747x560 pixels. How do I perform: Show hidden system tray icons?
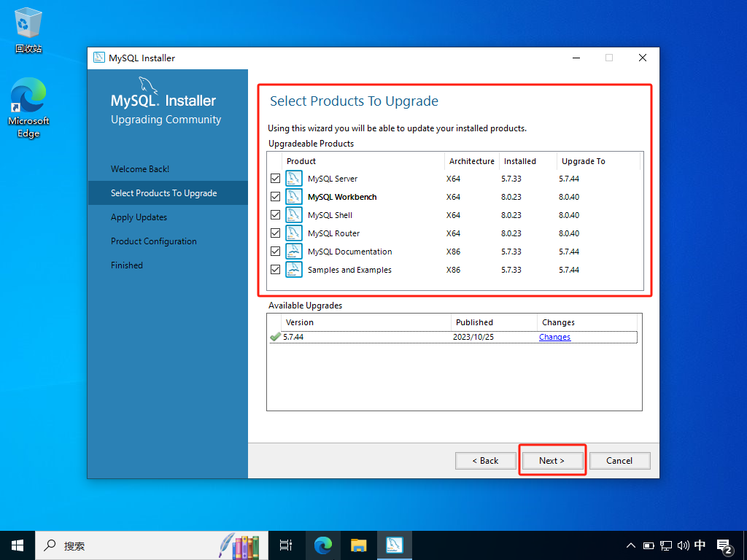pyautogui.click(x=631, y=545)
